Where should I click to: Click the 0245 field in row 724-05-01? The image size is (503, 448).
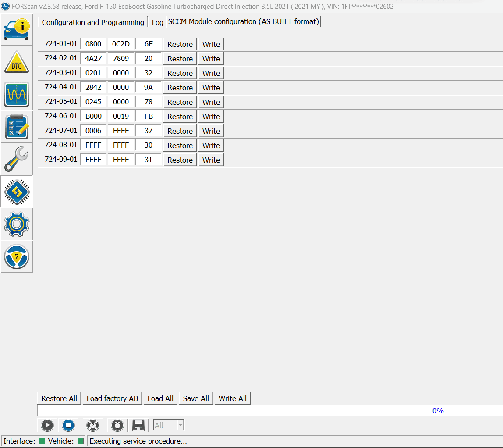click(x=93, y=102)
